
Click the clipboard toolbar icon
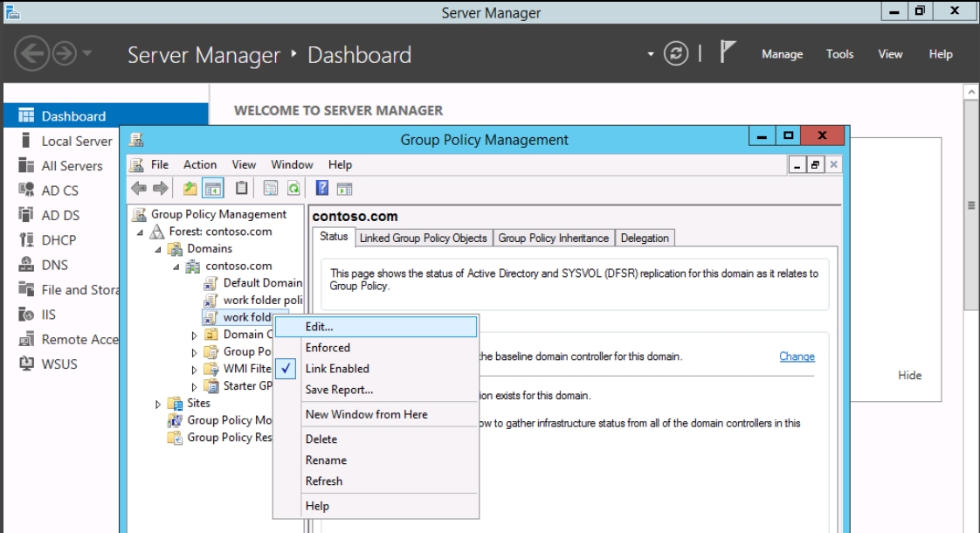coord(241,188)
